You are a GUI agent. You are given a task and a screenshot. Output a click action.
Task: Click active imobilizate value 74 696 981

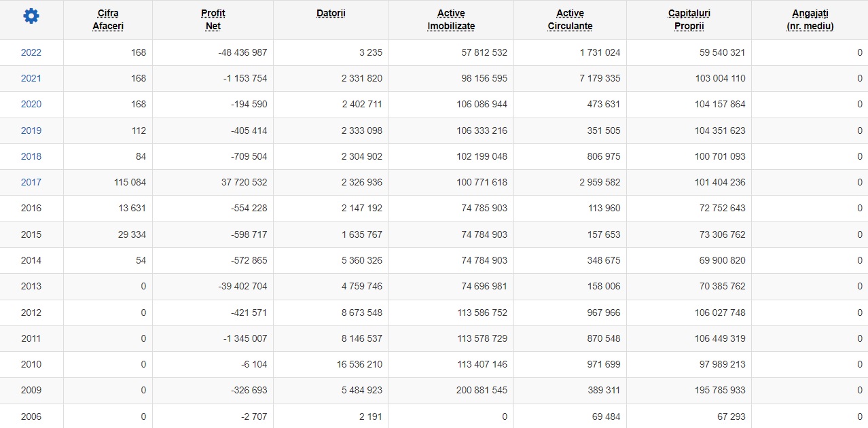[484, 286]
